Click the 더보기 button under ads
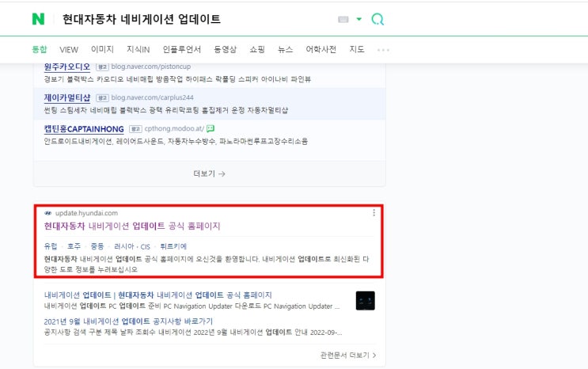Image resolution: width=588 pixels, height=369 pixels. pos(209,173)
